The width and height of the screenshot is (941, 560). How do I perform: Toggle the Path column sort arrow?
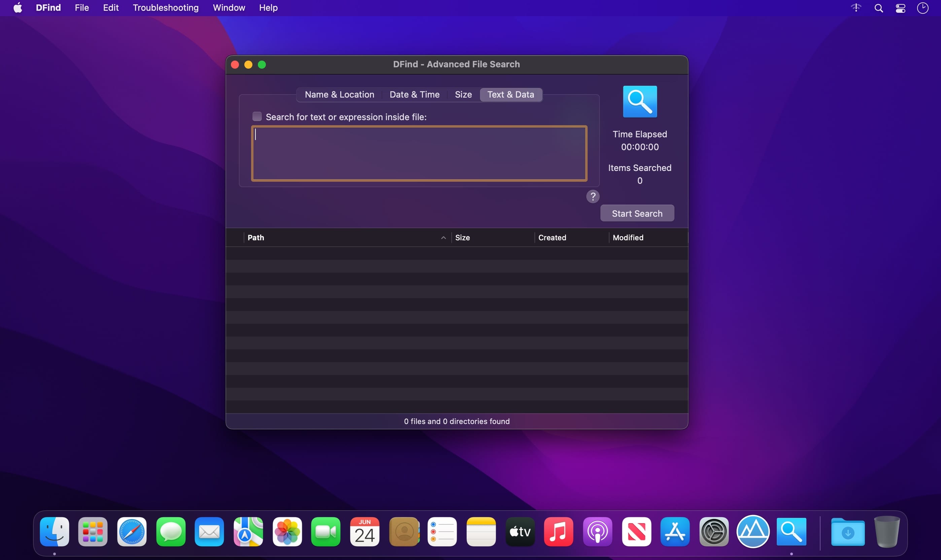pos(443,238)
